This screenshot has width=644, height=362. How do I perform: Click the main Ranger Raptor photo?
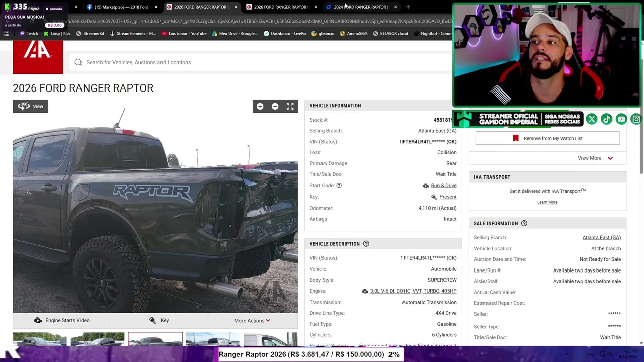(155, 206)
